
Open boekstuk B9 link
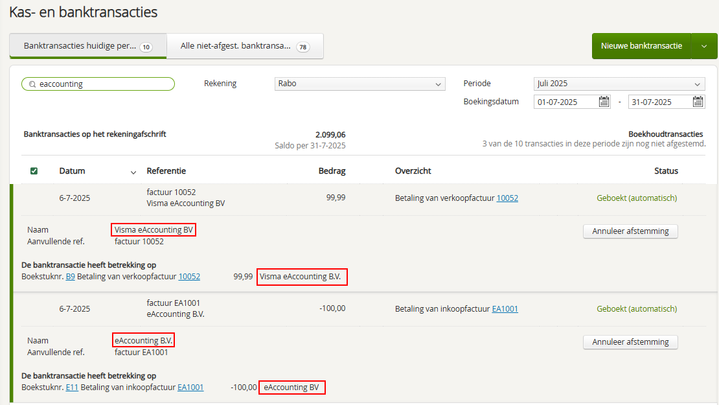click(70, 276)
